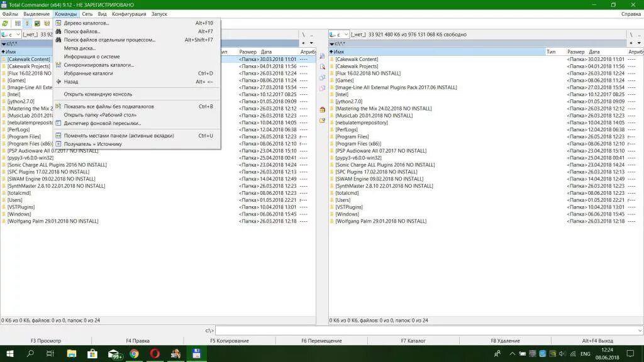Switch to Chrome on taskbar

pyautogui.click(x=135, y=353)
